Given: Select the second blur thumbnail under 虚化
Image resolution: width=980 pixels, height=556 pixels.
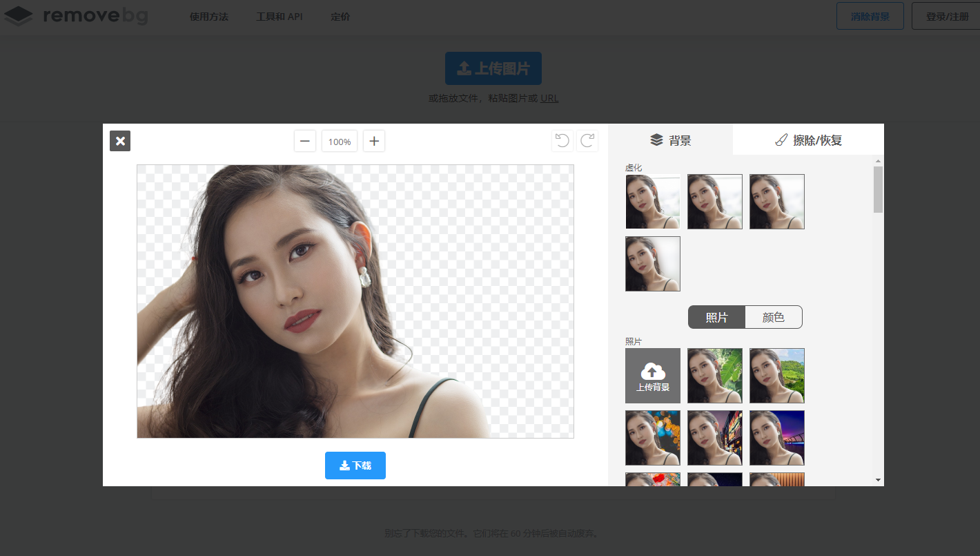Looking at the screenshot, I should tap(715, 202).
